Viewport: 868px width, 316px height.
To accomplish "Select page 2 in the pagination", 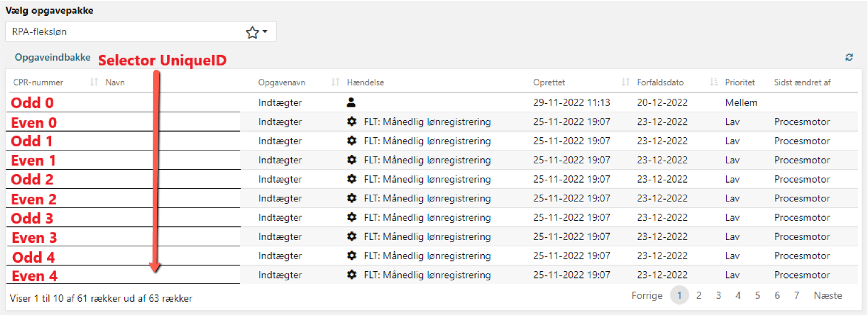I will coord(699,295).
